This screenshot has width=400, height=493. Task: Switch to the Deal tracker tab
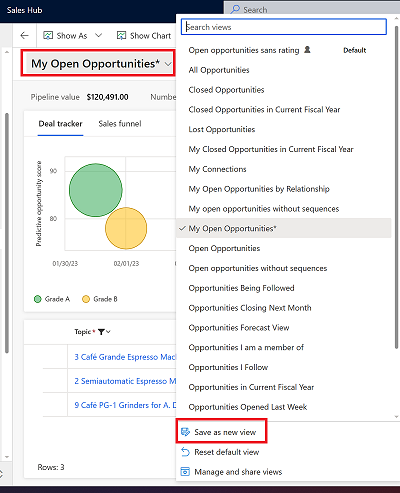click(60, 124)
